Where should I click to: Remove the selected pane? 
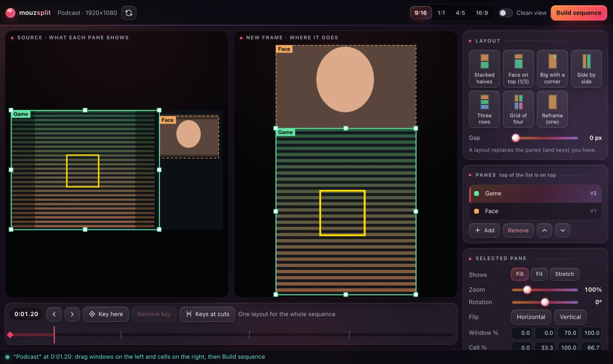518,230
